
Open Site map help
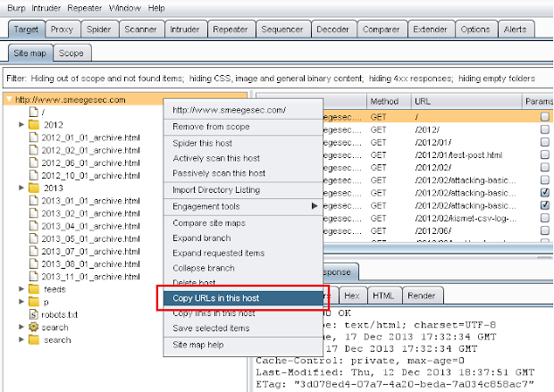click(243, 345)
